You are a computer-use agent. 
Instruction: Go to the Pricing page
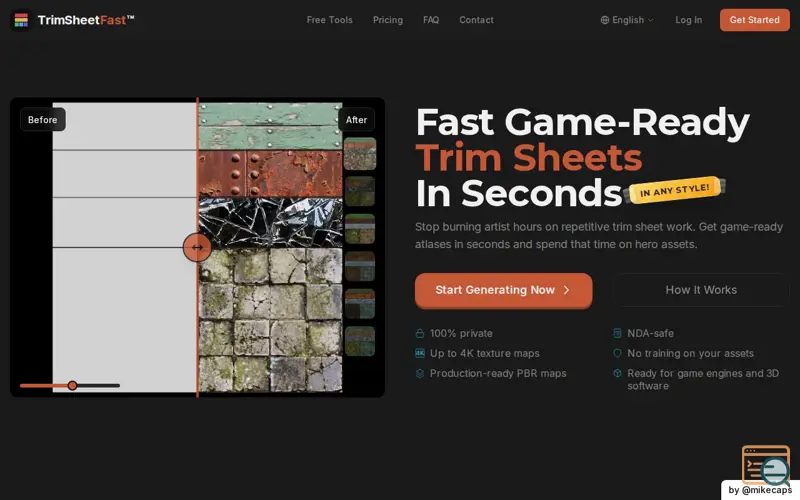388,20
